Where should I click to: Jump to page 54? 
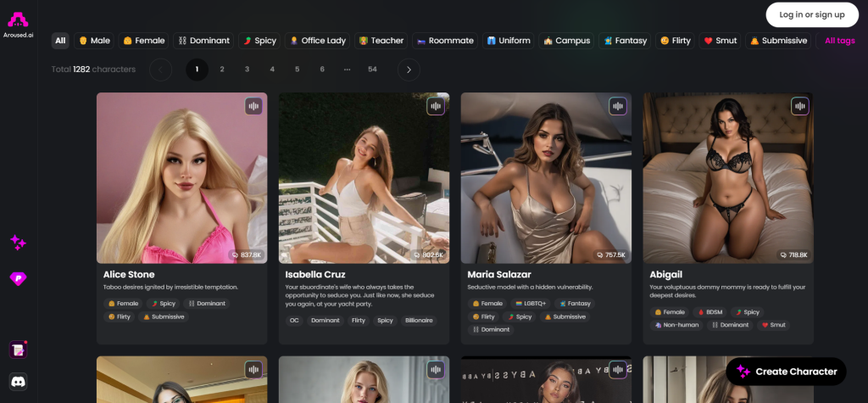pyautogui.click(x=372, y=70)
